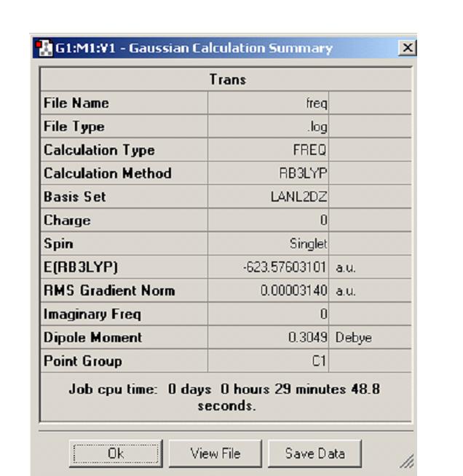Select the dipole value '0.3049'
Image resolution: width=463 pixels, height=476 pixels.
pyautogui.click(x=307, y=338)
